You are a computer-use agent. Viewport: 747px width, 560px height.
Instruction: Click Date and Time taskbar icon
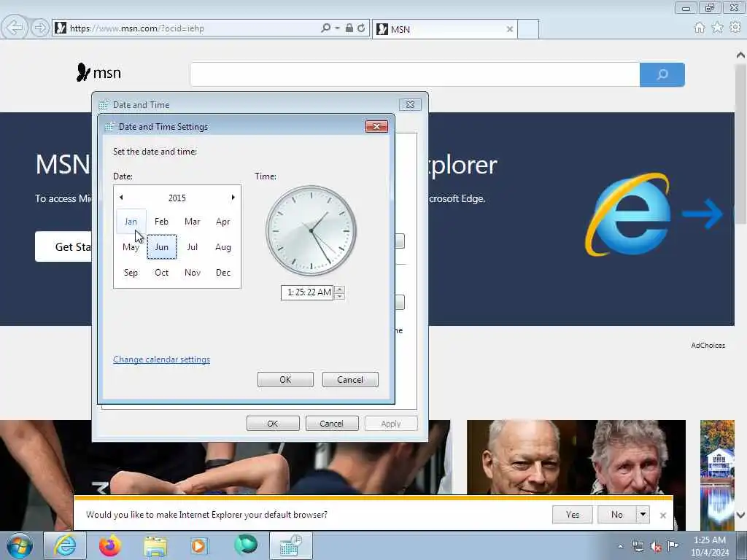291,545
